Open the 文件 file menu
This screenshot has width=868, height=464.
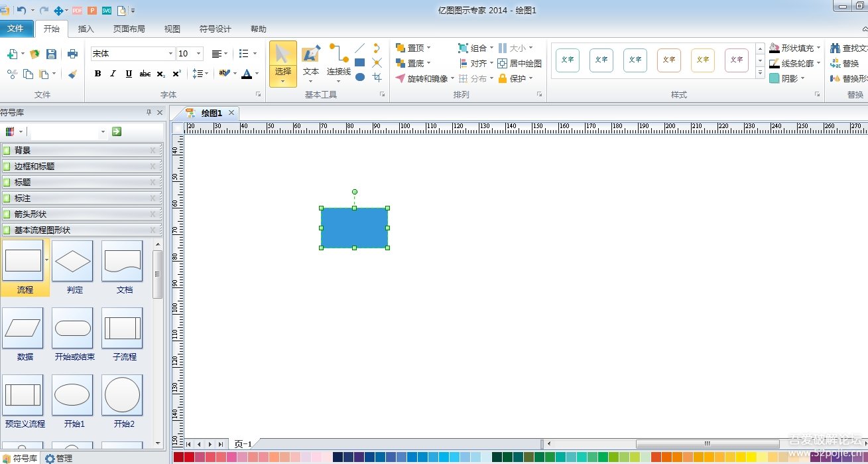(15, 29)
